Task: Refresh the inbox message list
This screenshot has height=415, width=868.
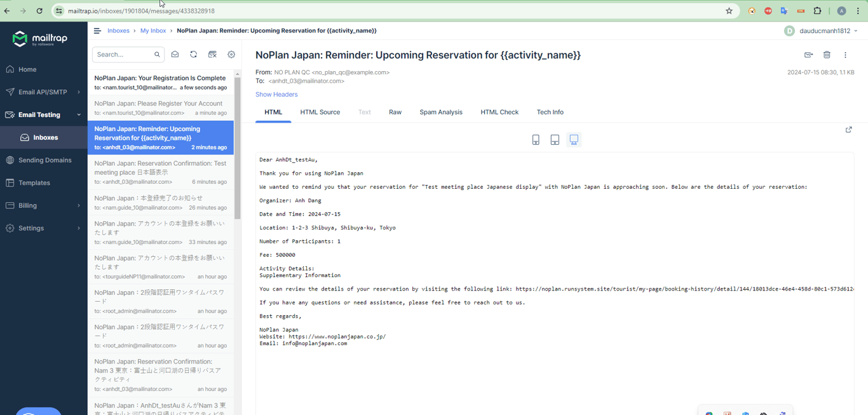Action: (194, 55)
